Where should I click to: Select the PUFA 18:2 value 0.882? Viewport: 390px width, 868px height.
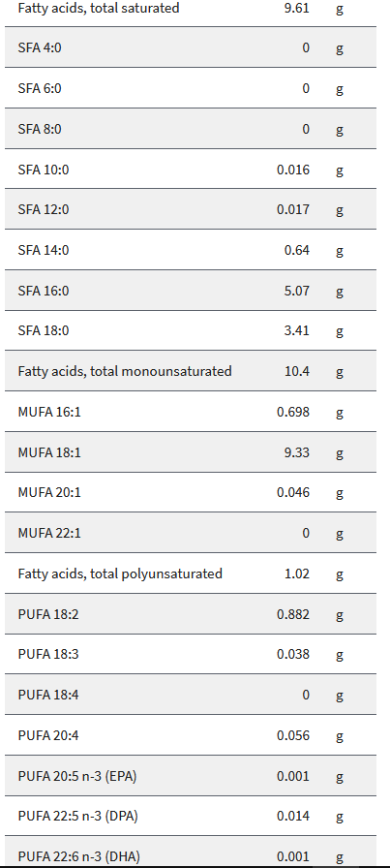(293, 614)
